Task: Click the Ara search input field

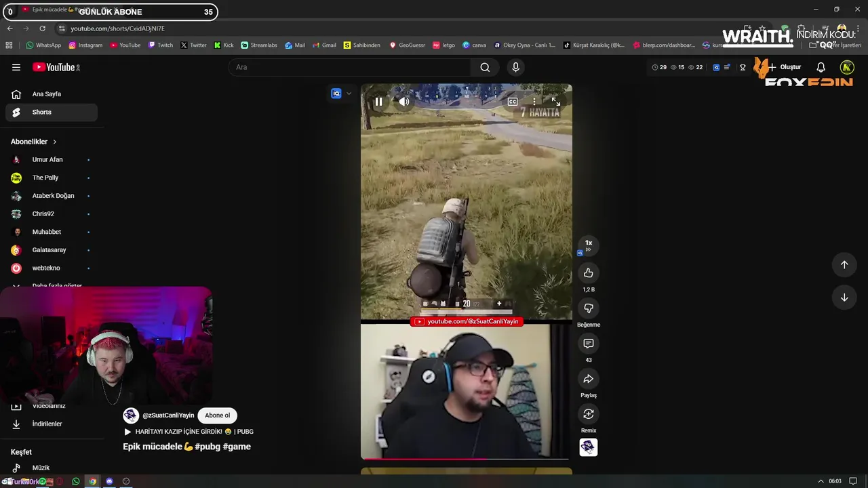Action: 349,67
